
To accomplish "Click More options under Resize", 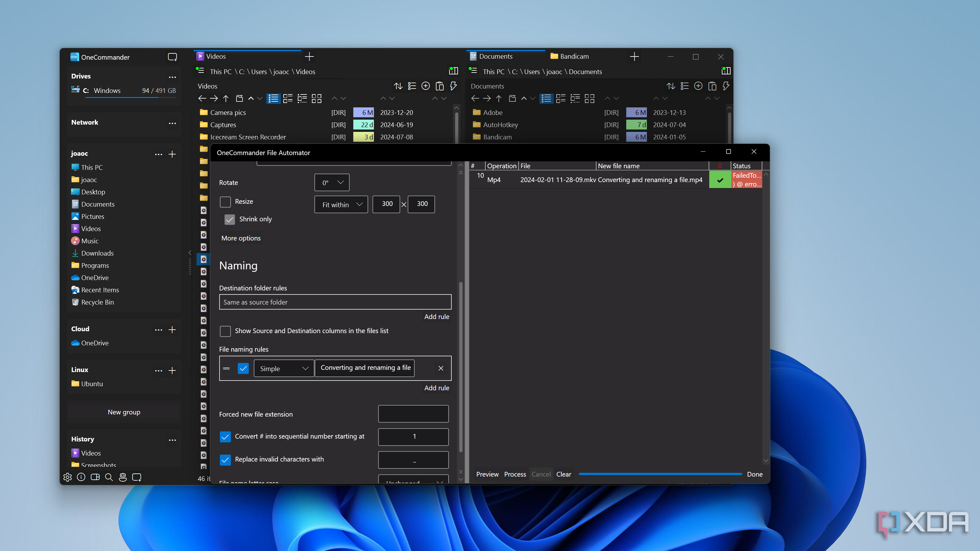I will (241, 238).
